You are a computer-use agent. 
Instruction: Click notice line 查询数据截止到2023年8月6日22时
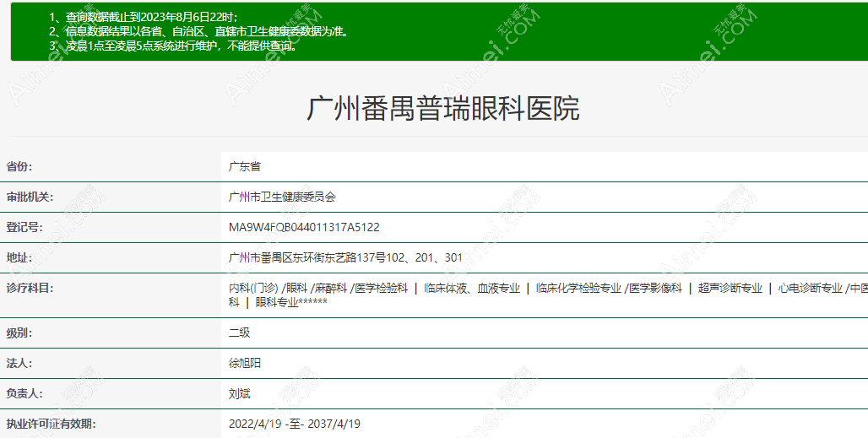pyautogui.click(x=144, y=18)
